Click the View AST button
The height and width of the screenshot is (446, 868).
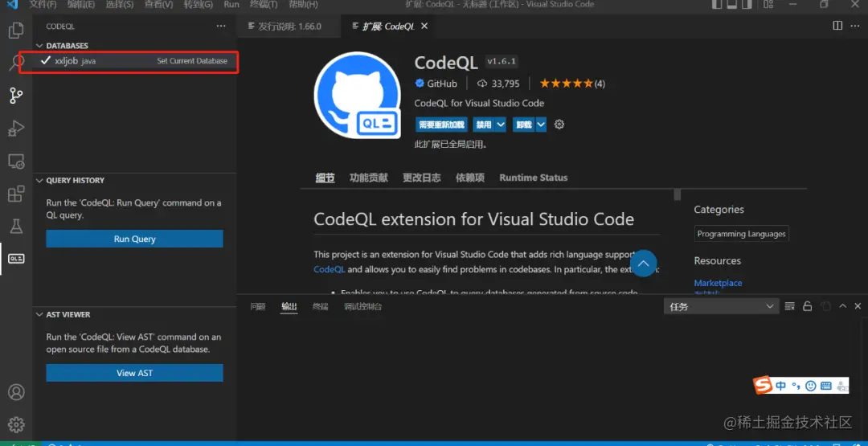pos(134,373)
